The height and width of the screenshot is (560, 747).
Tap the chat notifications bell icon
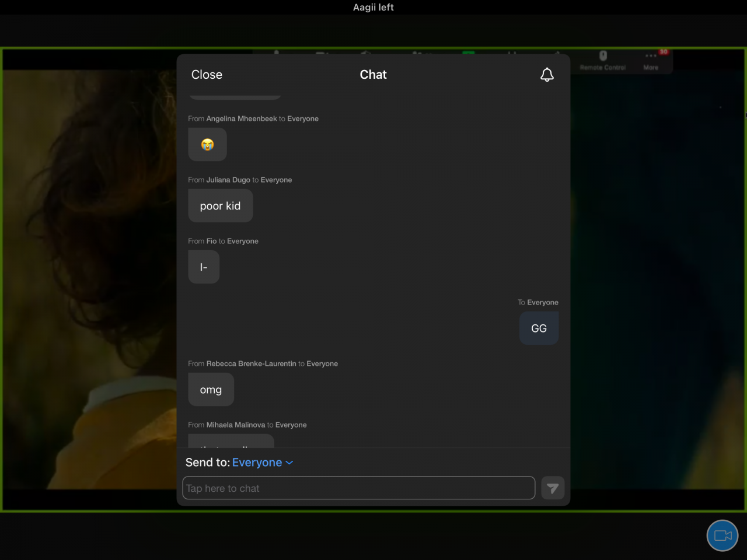tap(547, 75)
